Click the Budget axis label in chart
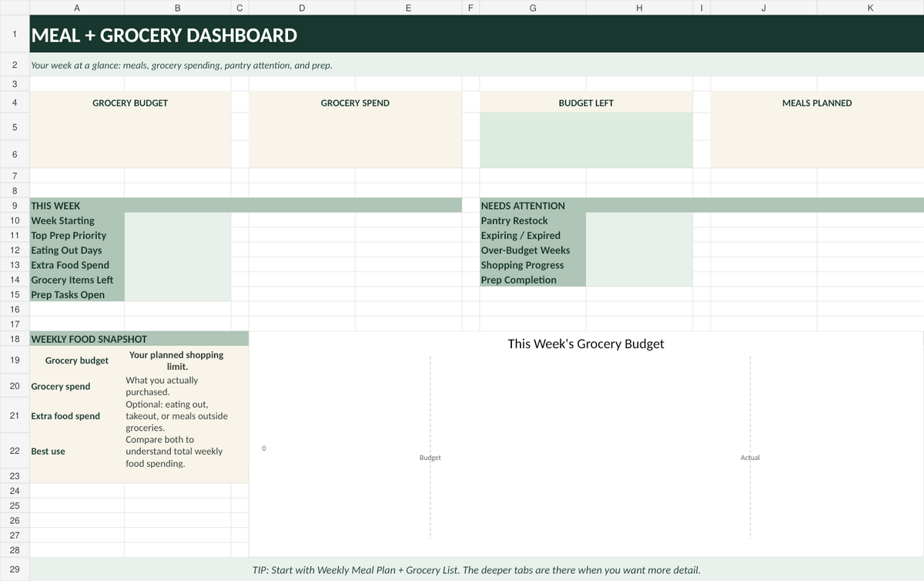 coord(430,458)
